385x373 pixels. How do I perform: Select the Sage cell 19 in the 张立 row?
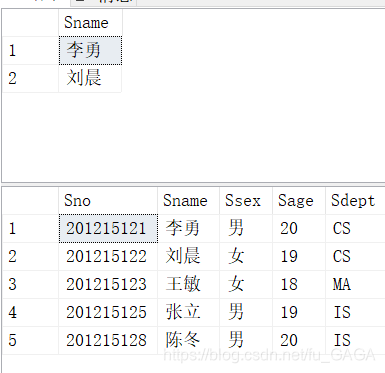click(299, 312)
